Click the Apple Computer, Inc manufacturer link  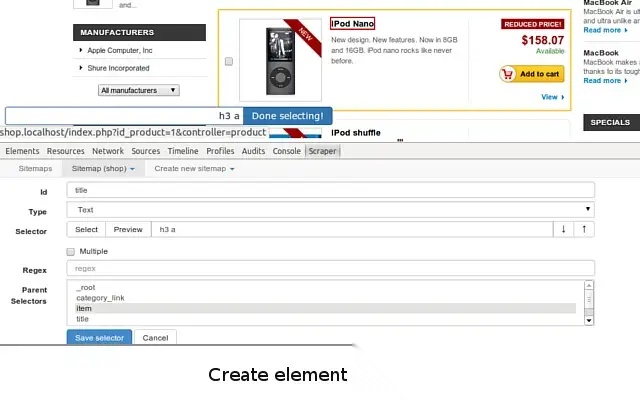[120, 50]
